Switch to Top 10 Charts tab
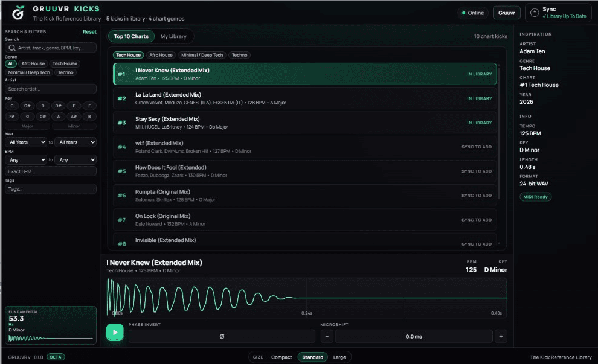 point(131,36)
